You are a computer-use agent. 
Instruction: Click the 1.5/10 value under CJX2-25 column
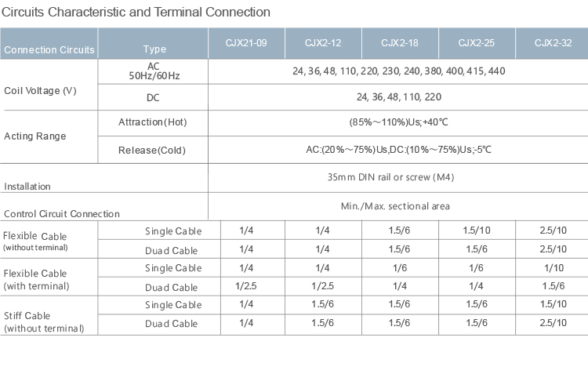(477, 230)
